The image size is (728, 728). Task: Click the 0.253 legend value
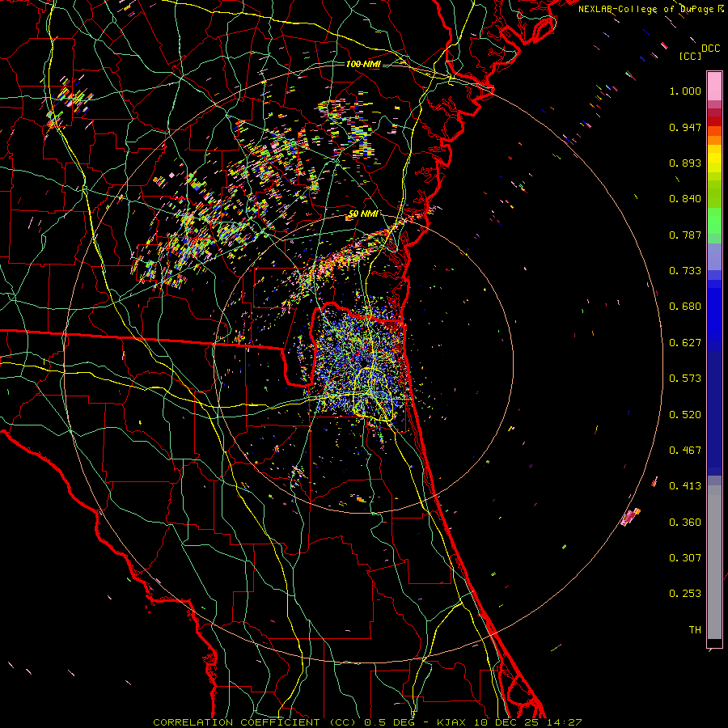(685, 594)
